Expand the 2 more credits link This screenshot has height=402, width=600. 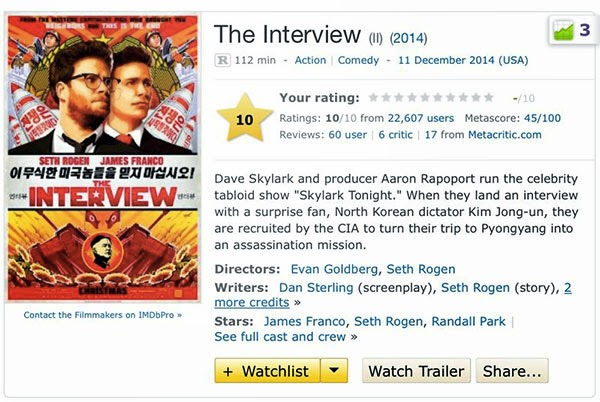point(393,295)
